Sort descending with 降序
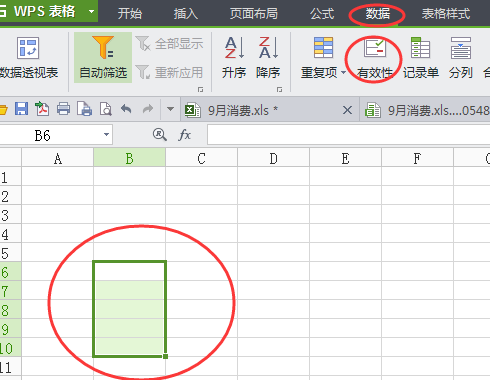 click(x=268, y=57)
